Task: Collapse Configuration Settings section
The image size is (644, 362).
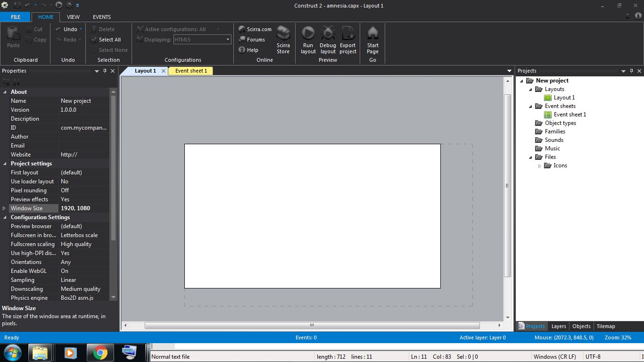Action: click(5, 217)
